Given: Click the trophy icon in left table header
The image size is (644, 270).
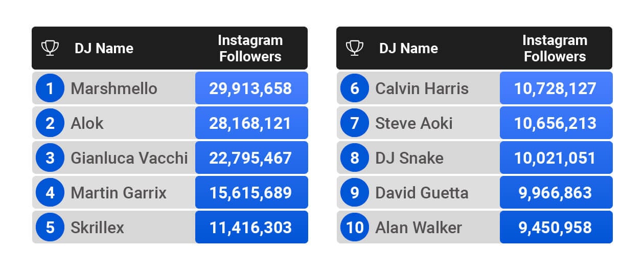Looking at the screenshot, I should [50, 48].
